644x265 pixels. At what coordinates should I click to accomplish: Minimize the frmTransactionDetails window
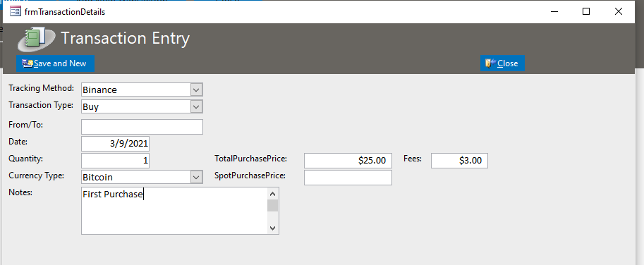click(554, 11)
